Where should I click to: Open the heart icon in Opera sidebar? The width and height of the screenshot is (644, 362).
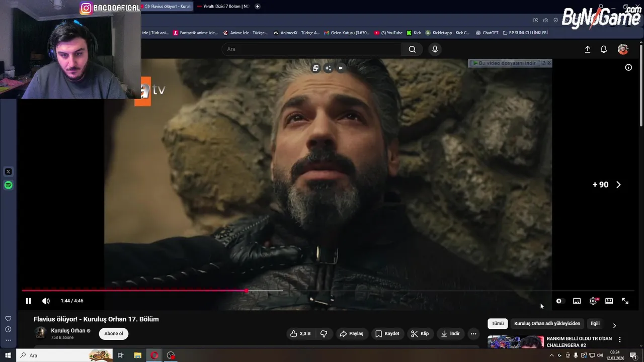click(x=8, y=318)
